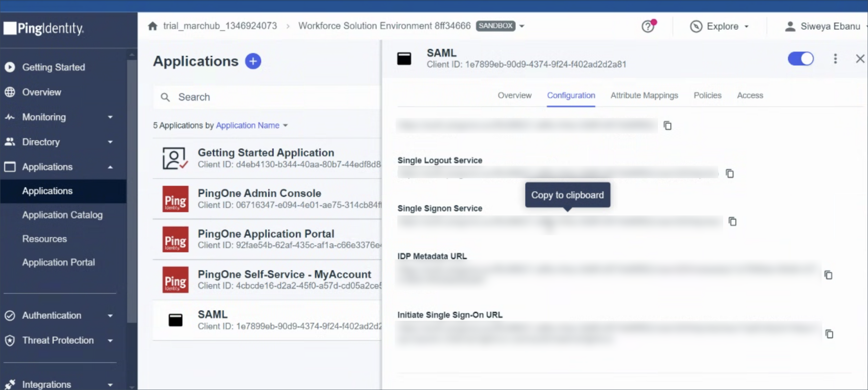The height and width of the screenshot is (390, 868).
Task: Open the help question mark icon
Action: click(648, 26)
